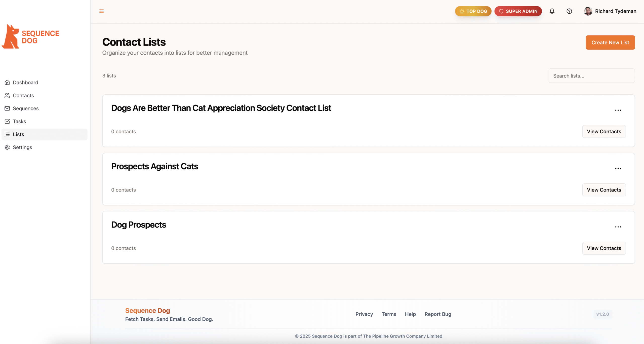Click the Report Bug link
Viewport: 644px width, 344px height.
point(438,314)
